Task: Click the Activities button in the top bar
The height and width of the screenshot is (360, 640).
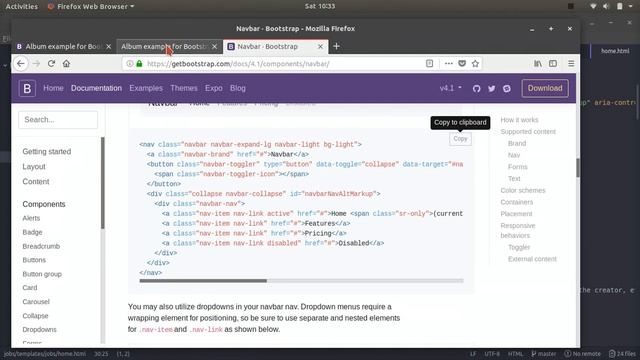Action: [x=22, y=7]
